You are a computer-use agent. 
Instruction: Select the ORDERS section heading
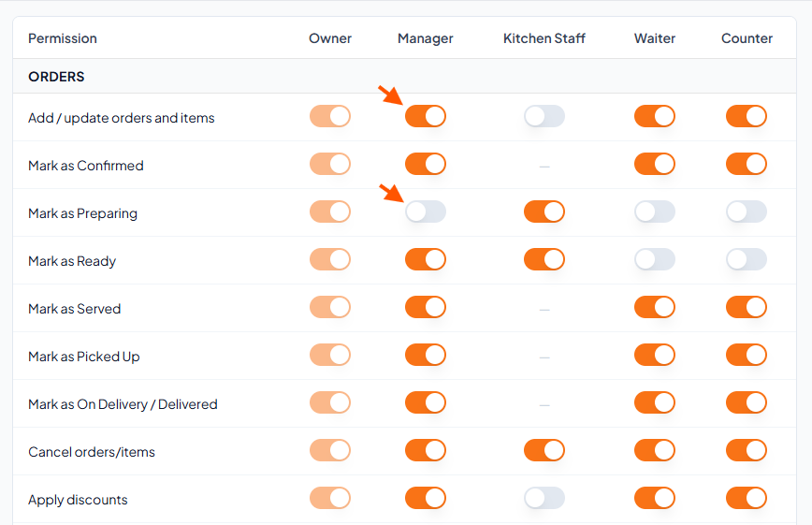56,77
